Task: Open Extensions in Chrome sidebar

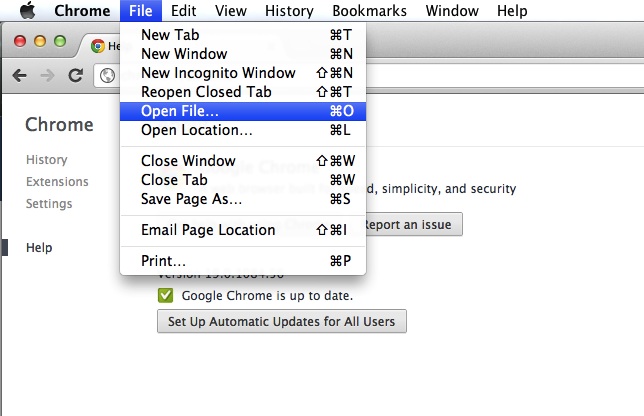Action: 57,182
